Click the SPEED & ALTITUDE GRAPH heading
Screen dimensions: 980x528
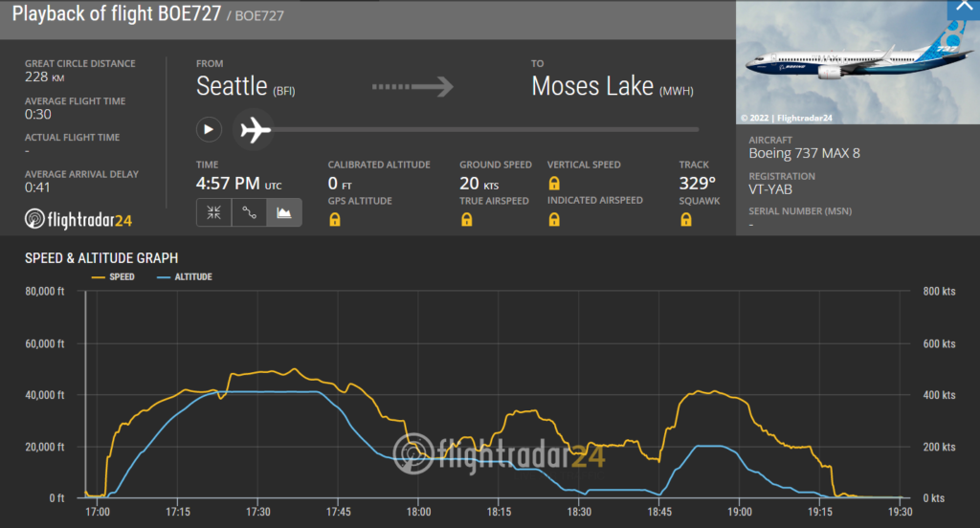click(101, 258)
